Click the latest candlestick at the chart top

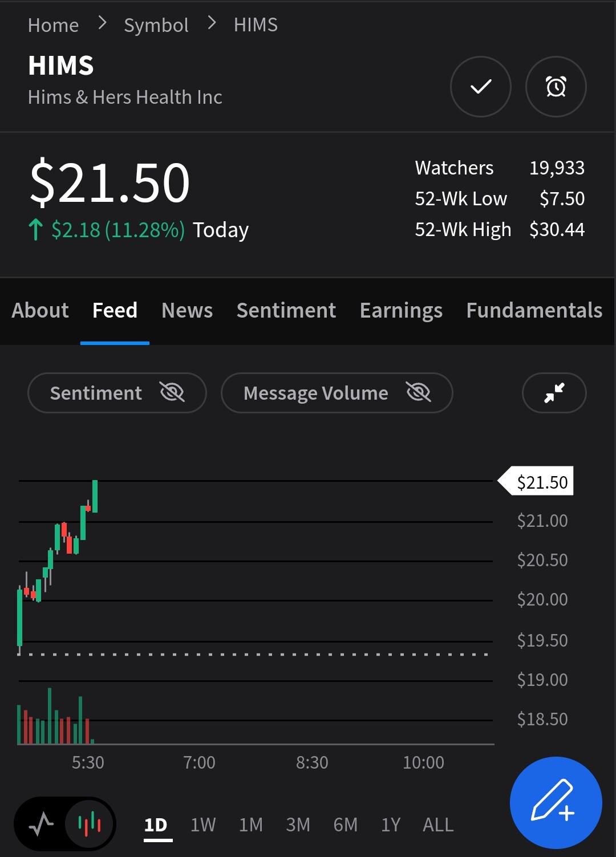(95, 496)
